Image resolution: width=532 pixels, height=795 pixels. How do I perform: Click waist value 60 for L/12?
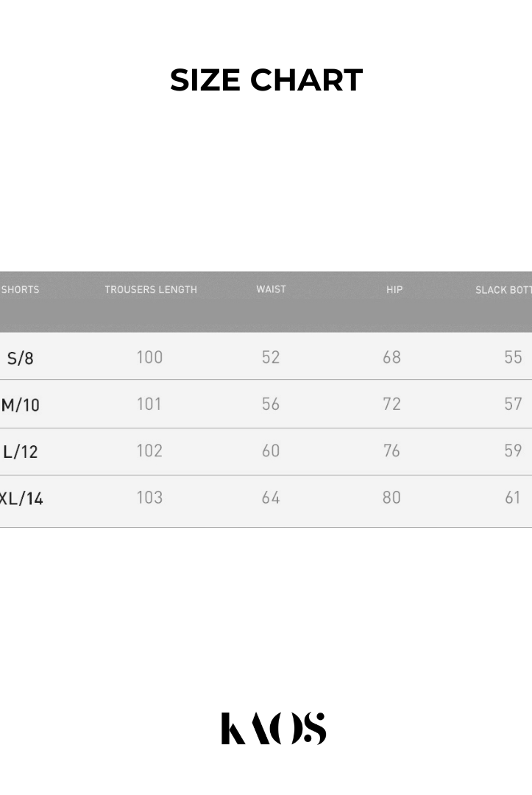point(271,451)
